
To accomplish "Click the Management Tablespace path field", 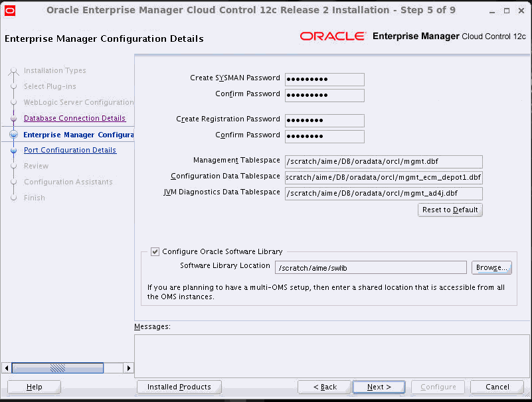I will point(384,162).
